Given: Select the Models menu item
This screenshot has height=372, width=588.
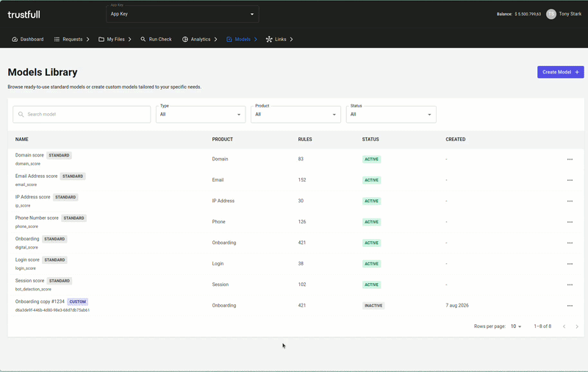Looking at the screenshot, I should click(242, 40).
